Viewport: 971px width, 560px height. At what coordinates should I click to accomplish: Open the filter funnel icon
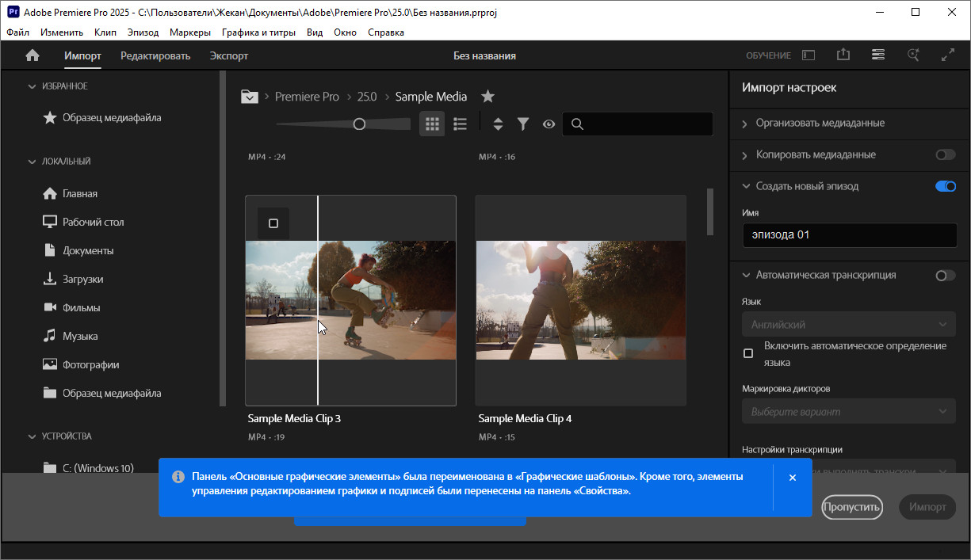pyautogui.click(x=523, y=124)
